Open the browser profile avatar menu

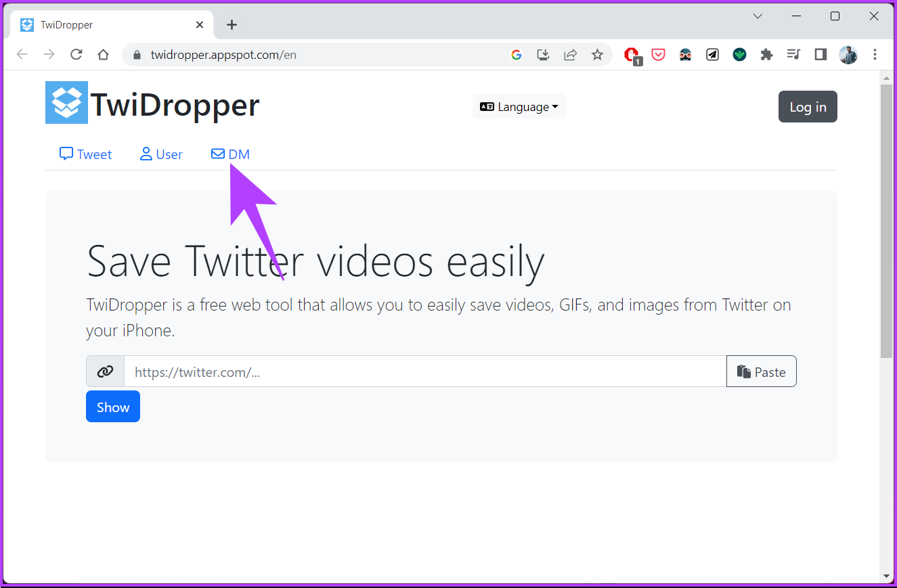coord(848,54)
